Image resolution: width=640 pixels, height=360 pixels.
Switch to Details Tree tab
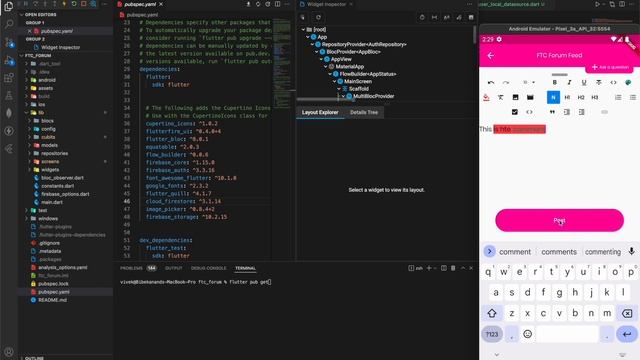click(364, 112)
